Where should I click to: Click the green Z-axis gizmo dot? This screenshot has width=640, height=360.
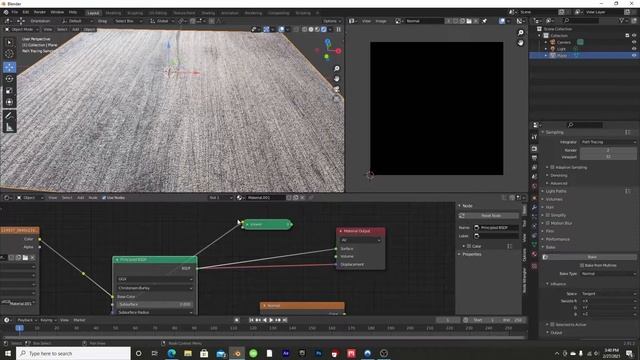327,57
